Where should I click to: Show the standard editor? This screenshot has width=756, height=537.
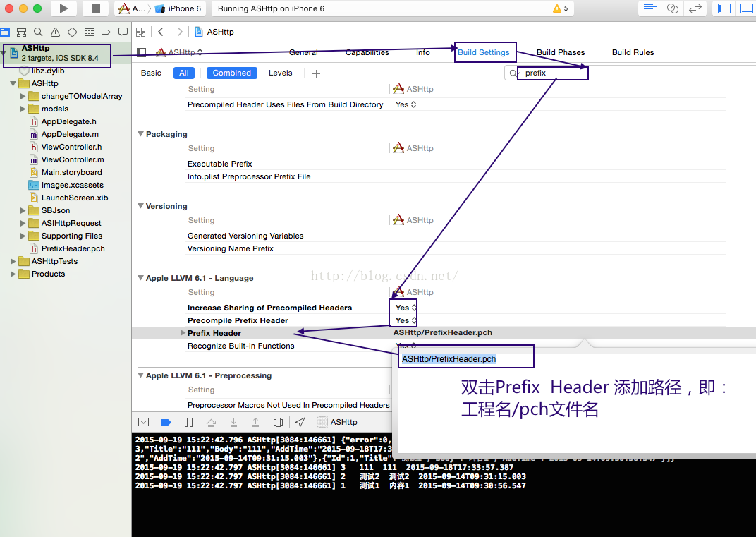pyautogui.click(x=650, y=8)
